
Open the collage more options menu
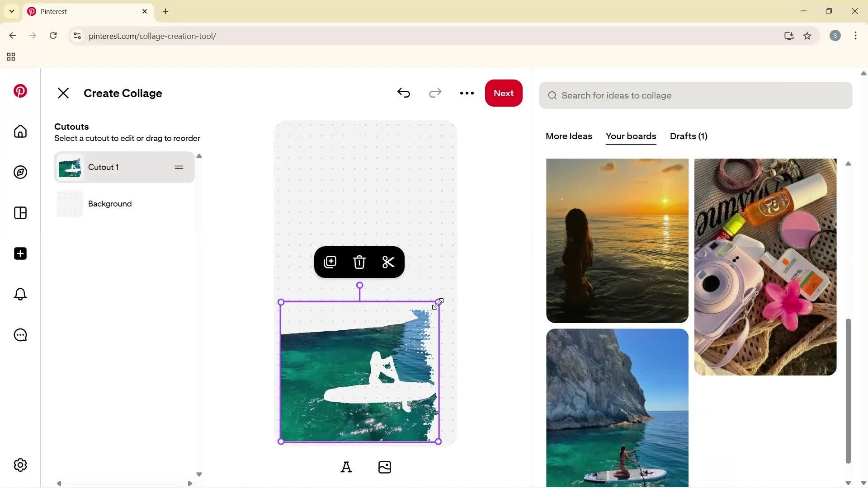(467, 93)
